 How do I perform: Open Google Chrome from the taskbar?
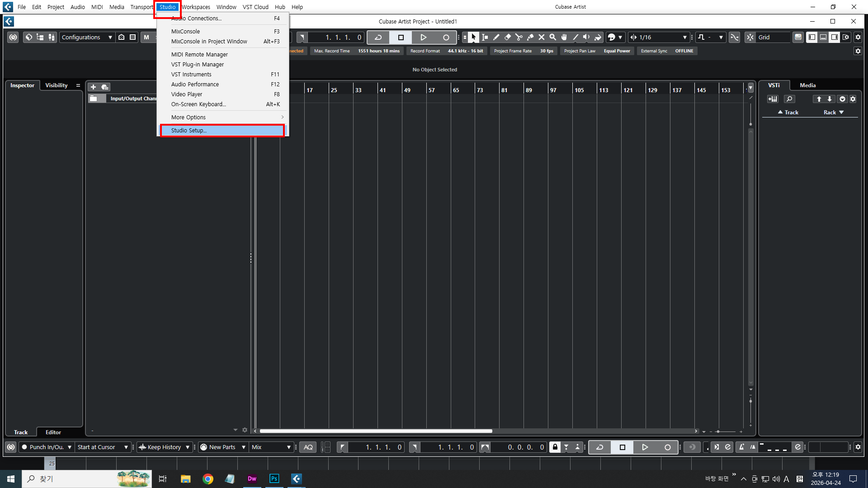point(208,479)
